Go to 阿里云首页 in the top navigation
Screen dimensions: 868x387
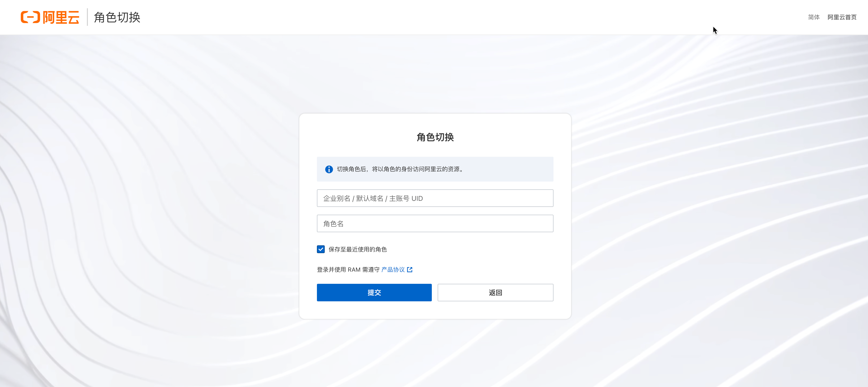point(842,17)
